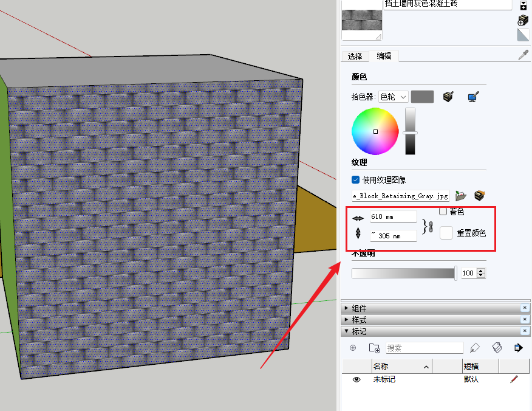
Task: Uncheck 使用纹理图像 checkbox
Action: click(x=356, y=180)
